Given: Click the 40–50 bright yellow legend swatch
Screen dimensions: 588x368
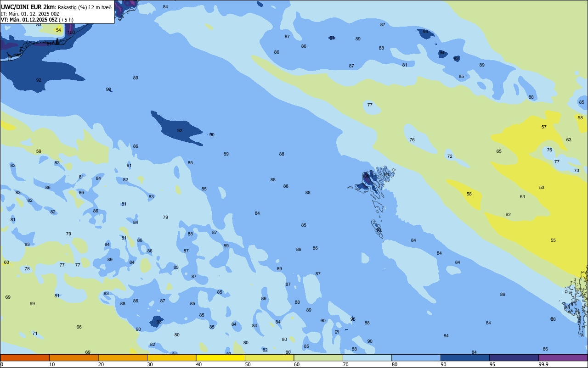Looking at the screenshot, I should coord(220,357).
